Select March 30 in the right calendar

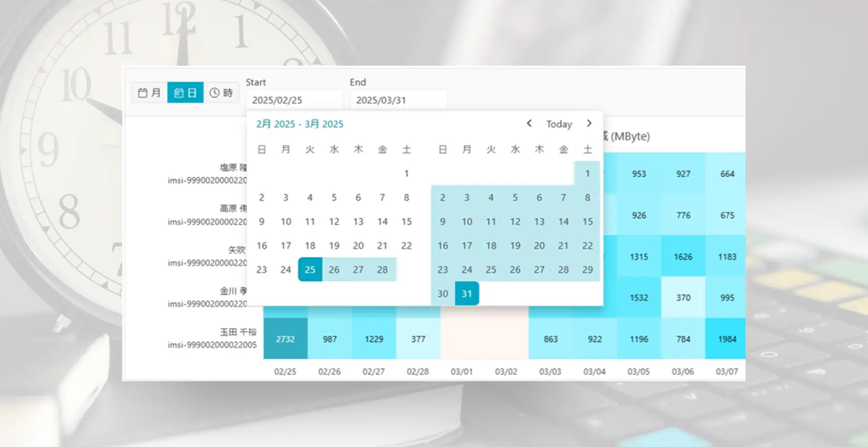(443, 293)
